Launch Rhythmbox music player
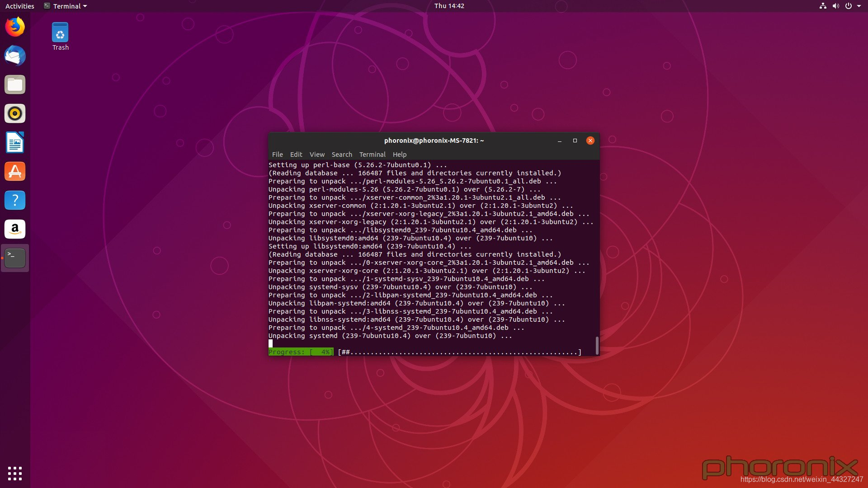Screen dimensions: 868x488 coord(15,113)
